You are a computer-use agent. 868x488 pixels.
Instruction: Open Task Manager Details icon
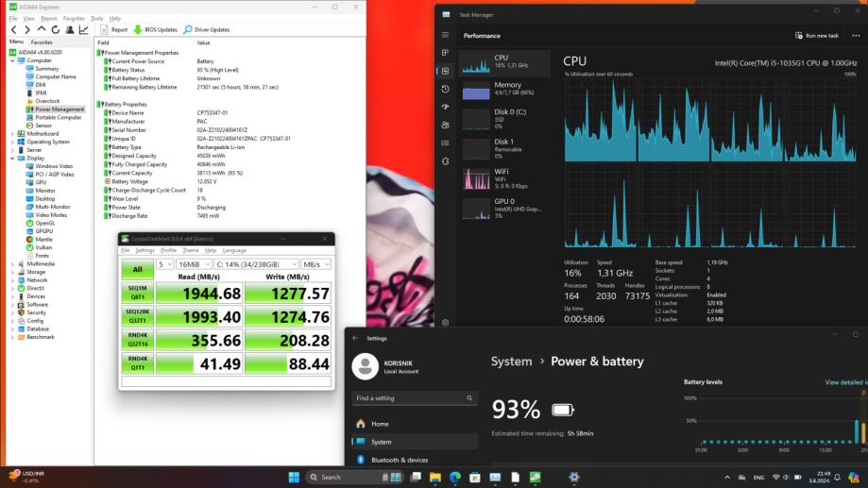(445, 143)
